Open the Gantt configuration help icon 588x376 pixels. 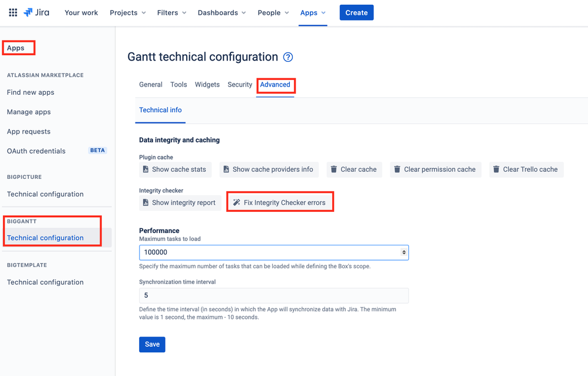(x=288, y=57)
